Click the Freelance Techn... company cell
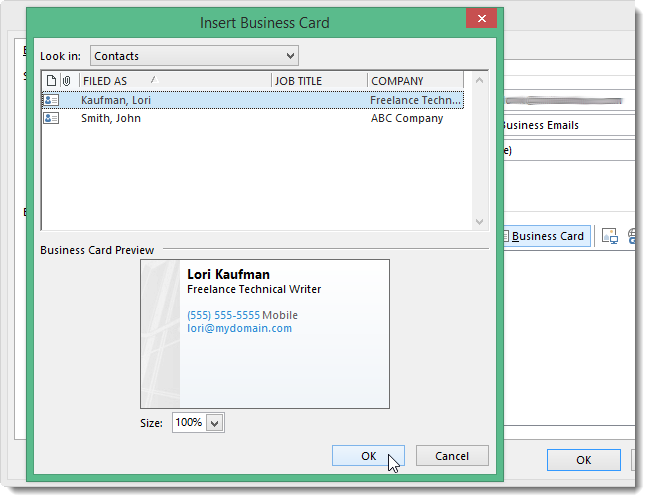 pos(415,100)
